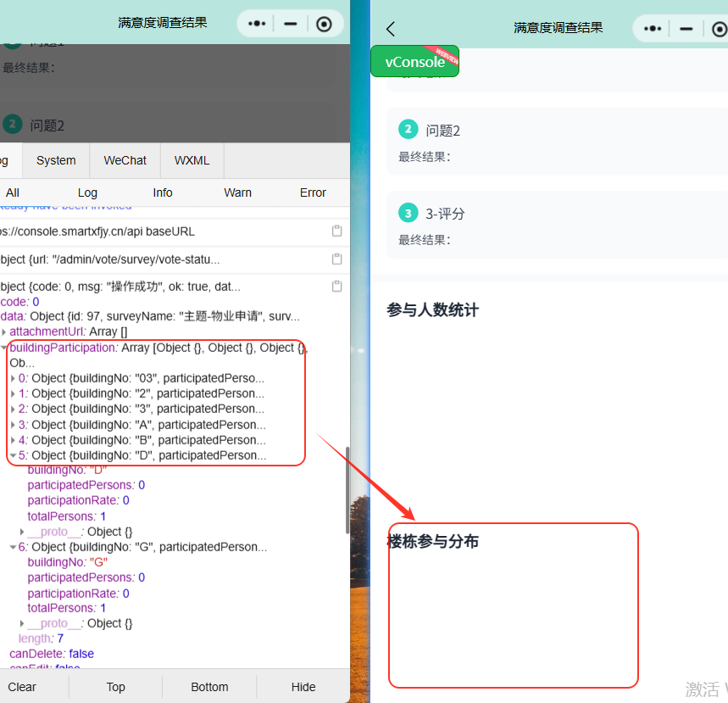This screenshot has height=703, width=728.
Task: Collapse the buildingParticipation array node
Action: coord(4,348)
